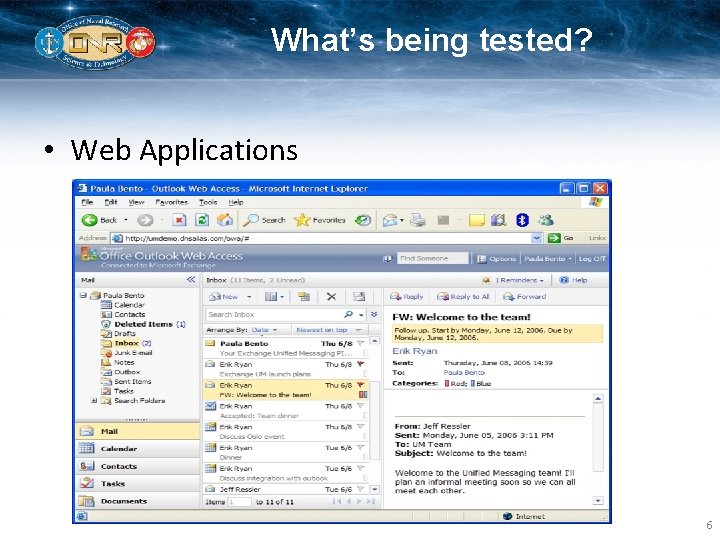Open the address bar dropdown arrow
Viewport: 720px width, 540px height.
coord(536,238)
